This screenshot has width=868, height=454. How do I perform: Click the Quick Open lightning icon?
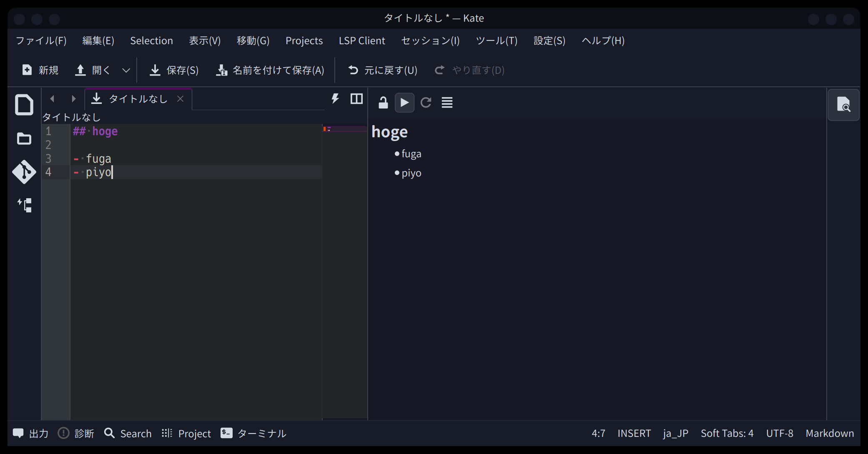335,99
